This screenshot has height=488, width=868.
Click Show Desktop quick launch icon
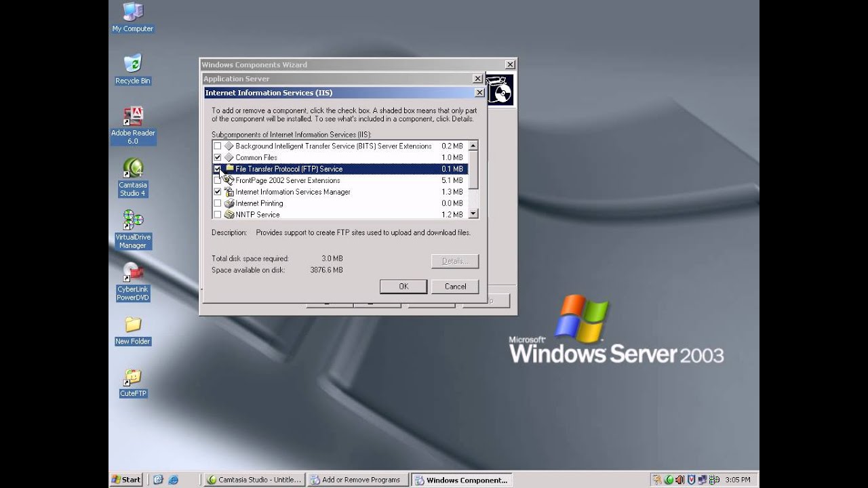coord(158,480)
